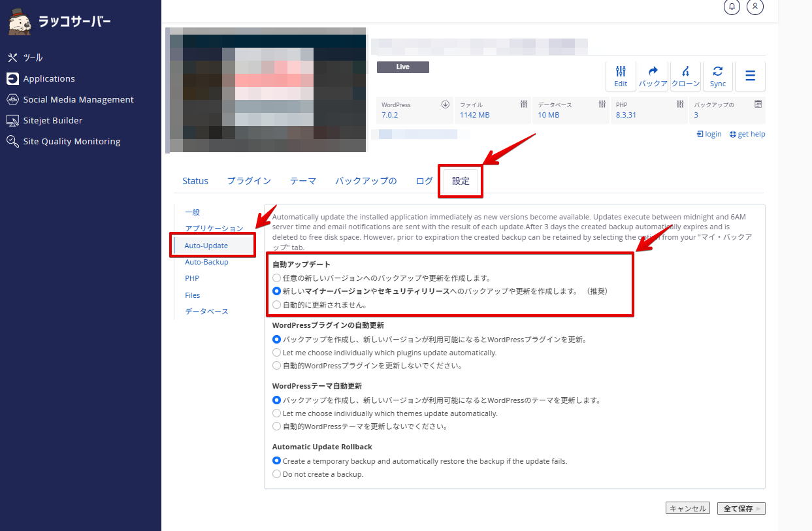This screenshot has height=531, width=812.
Task: Open 一般 settings section
Action: 192,212
